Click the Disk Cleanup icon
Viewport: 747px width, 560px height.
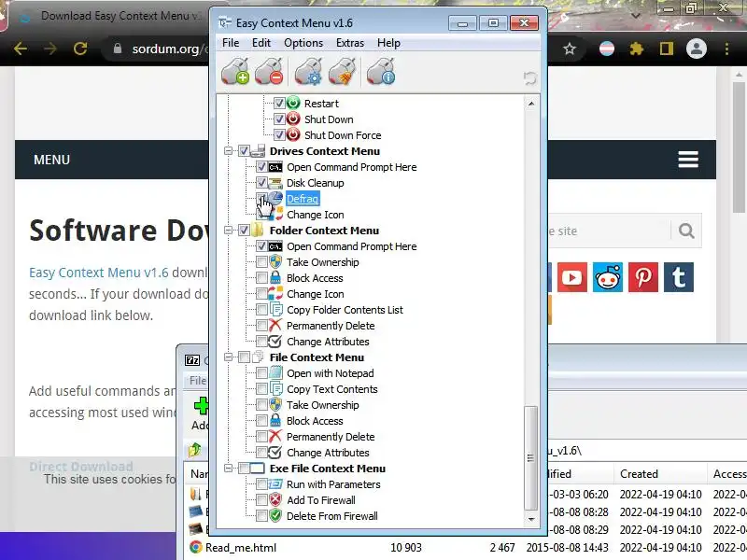click(275, 183)
